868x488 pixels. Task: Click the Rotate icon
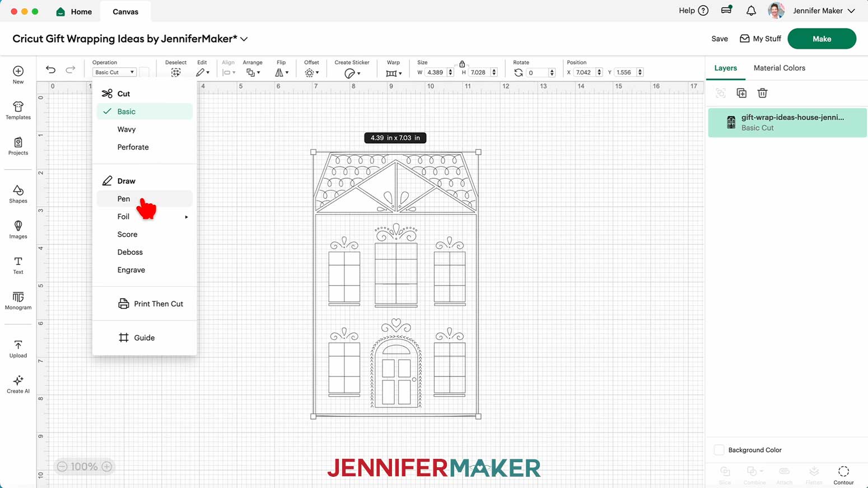point(518,73)
